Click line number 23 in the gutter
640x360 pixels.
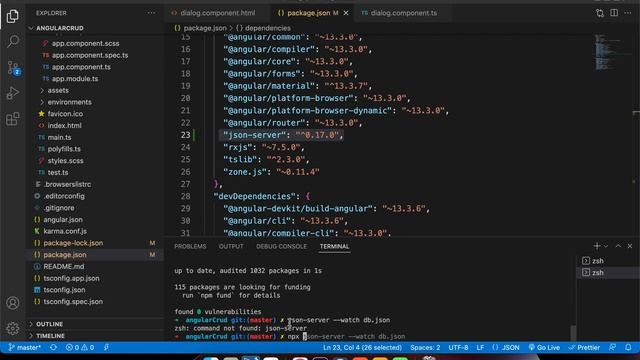(185, 135)
